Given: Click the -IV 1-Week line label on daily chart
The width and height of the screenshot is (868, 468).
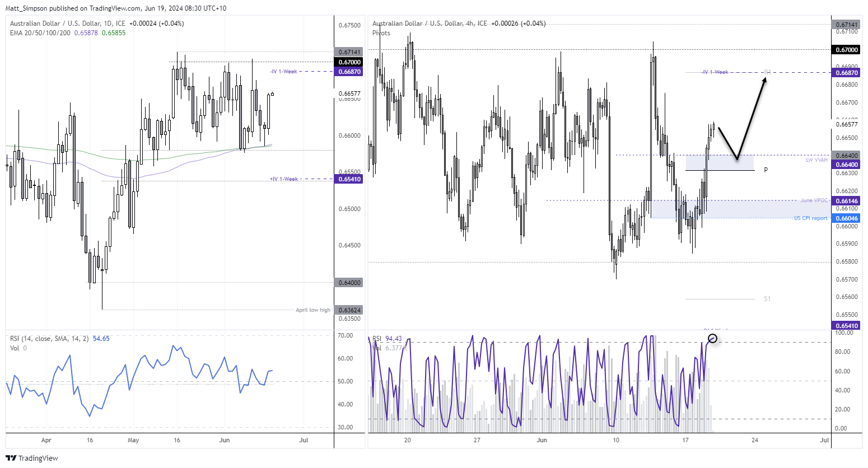Looking at the screenshot, I should [283, 72].
